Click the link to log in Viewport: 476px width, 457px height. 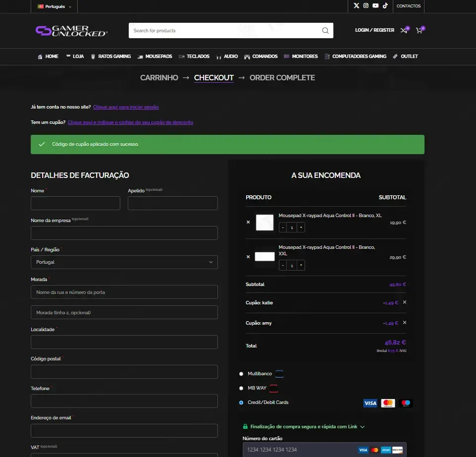pos(126,107)
